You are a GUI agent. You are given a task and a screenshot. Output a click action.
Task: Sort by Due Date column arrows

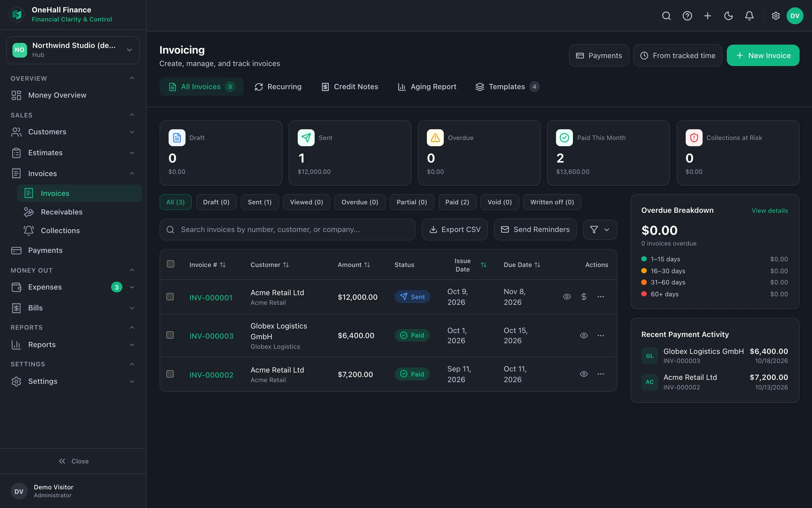537,265
